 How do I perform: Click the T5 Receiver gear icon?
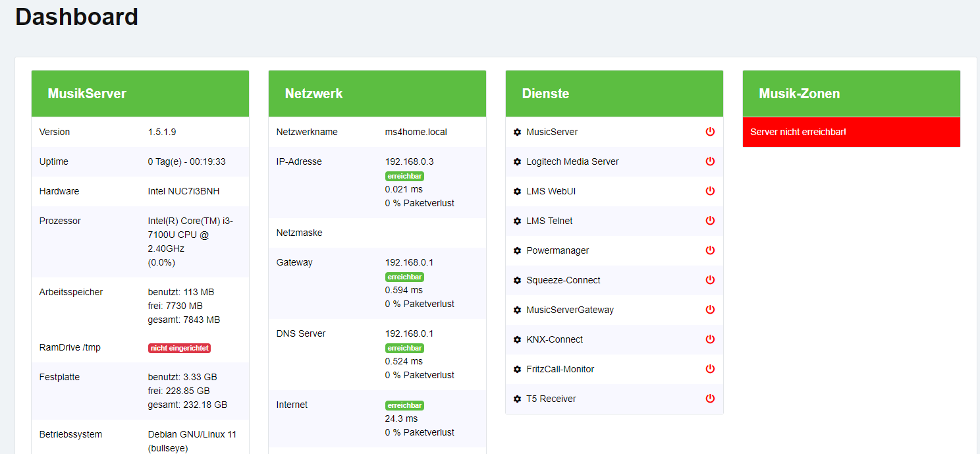click(x=517, y=399)
